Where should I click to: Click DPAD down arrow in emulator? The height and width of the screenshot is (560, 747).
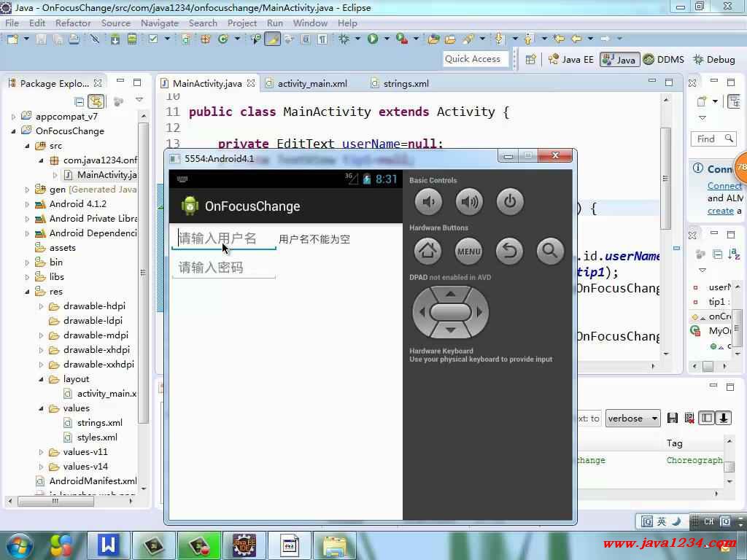[451, 330]
